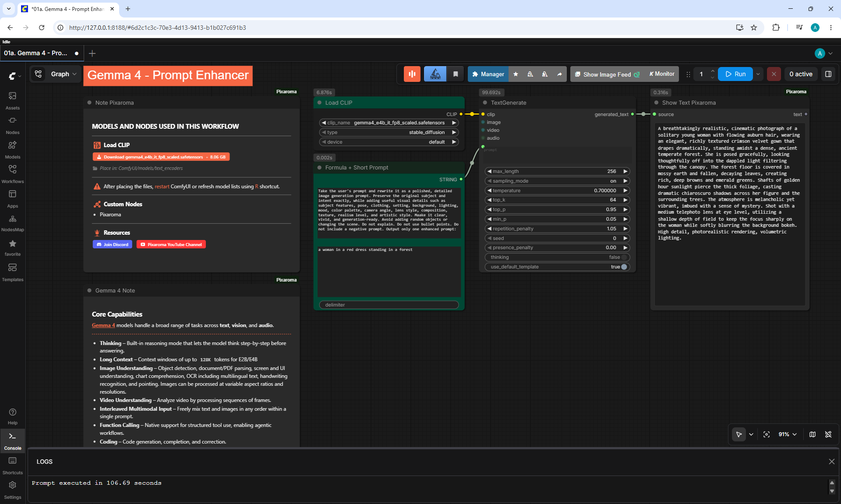
Task: Add a new workflow tab
Action: click(x=92, y=53)
